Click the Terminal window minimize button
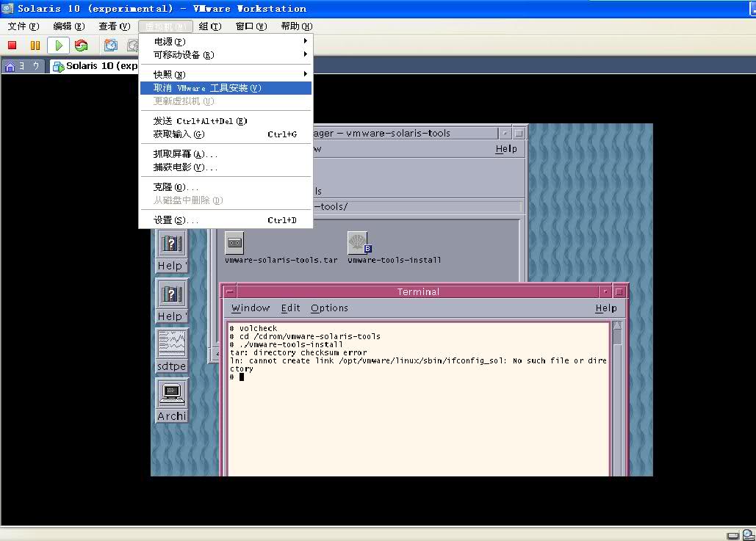756x541 pixels. pyautogui.click(x=605, y=291)
